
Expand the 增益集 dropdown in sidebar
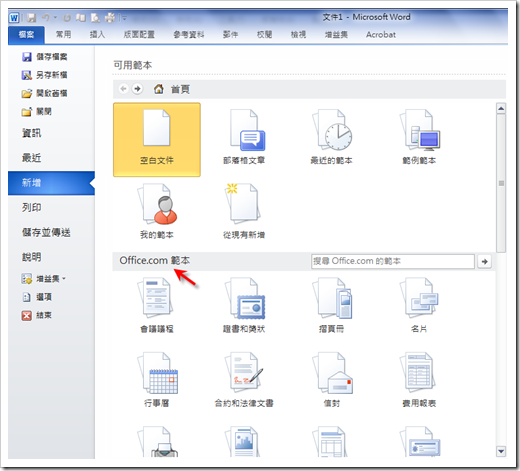coord(44,279)
